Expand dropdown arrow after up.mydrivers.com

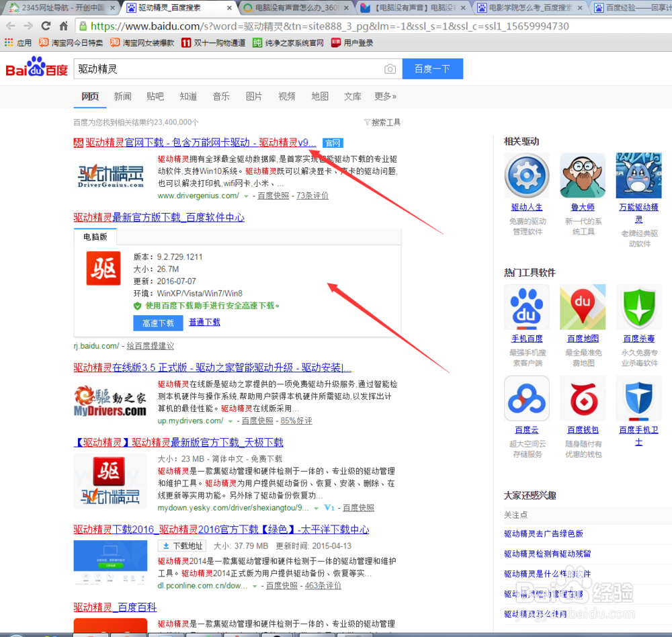(230, 421)
